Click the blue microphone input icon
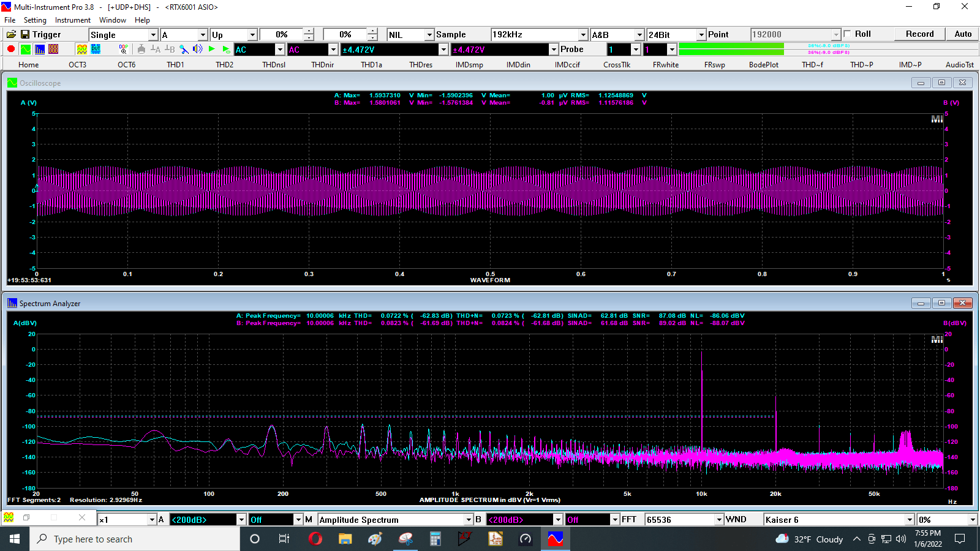 (184, 49)
